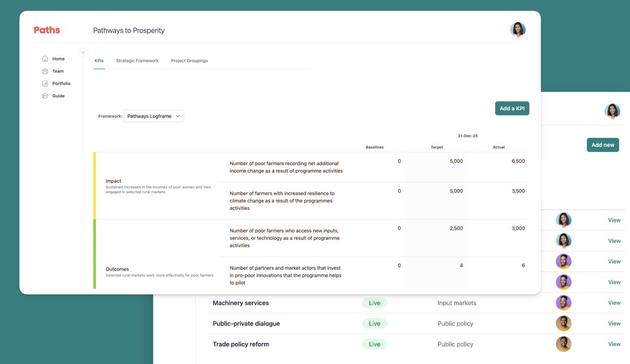Open the Team icon in sidebar
The height and width of the screenshot is (364, 630).
coord(45,71)
